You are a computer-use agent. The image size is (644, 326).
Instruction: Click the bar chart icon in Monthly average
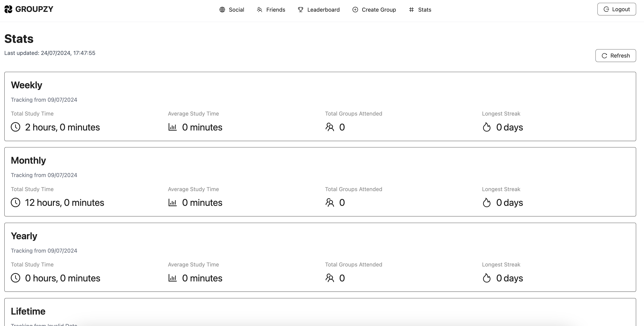click(173, 202)
